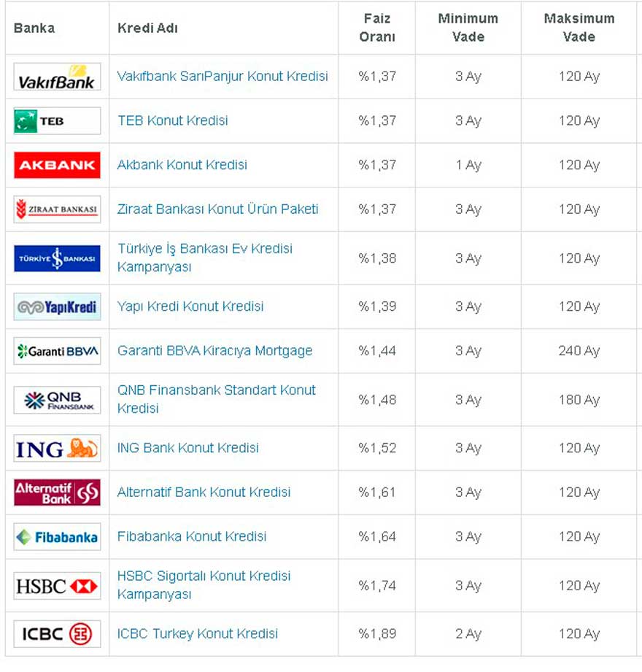The width and height of the screenshot is (642, 672).
Task: Click the ICBC logo
Action: click(57, 634)
